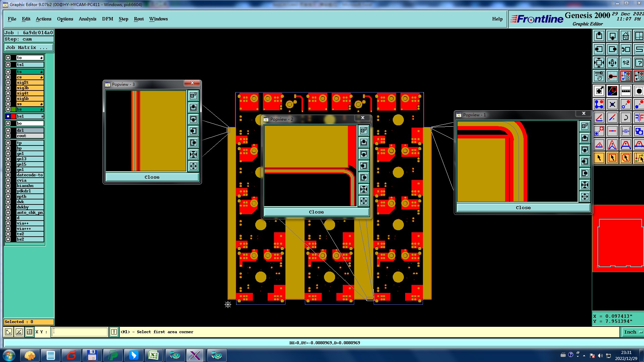Click the red color swatch of bs1 layer

coord(13,116)
